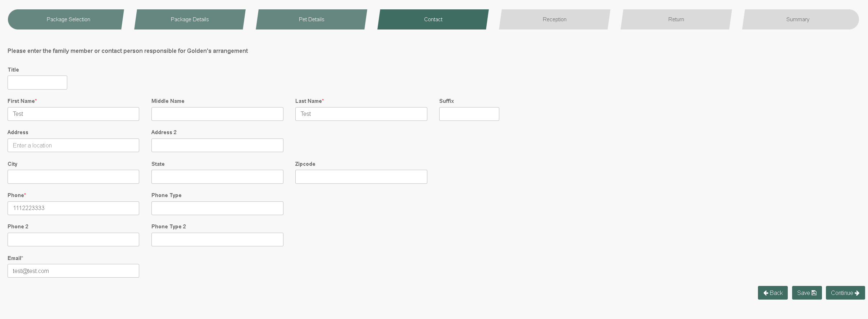The height and width of the screenshot is (319, 868).
Task: Click the Suffix input field
Action: click(469, 114)
